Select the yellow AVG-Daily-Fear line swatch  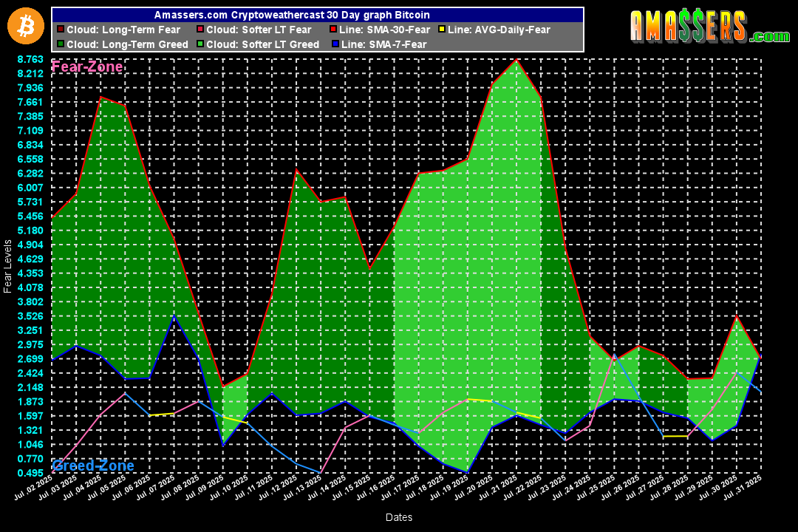[x=442, y=30]
